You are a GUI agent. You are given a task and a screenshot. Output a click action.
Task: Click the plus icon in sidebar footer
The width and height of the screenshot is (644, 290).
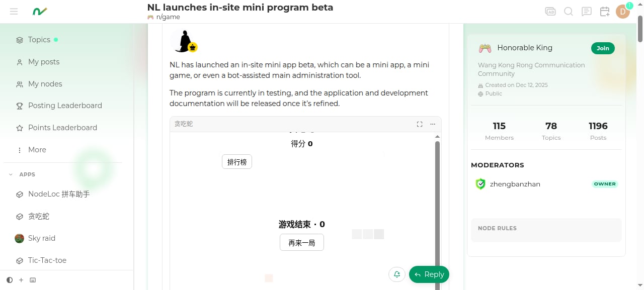point(21,280)
